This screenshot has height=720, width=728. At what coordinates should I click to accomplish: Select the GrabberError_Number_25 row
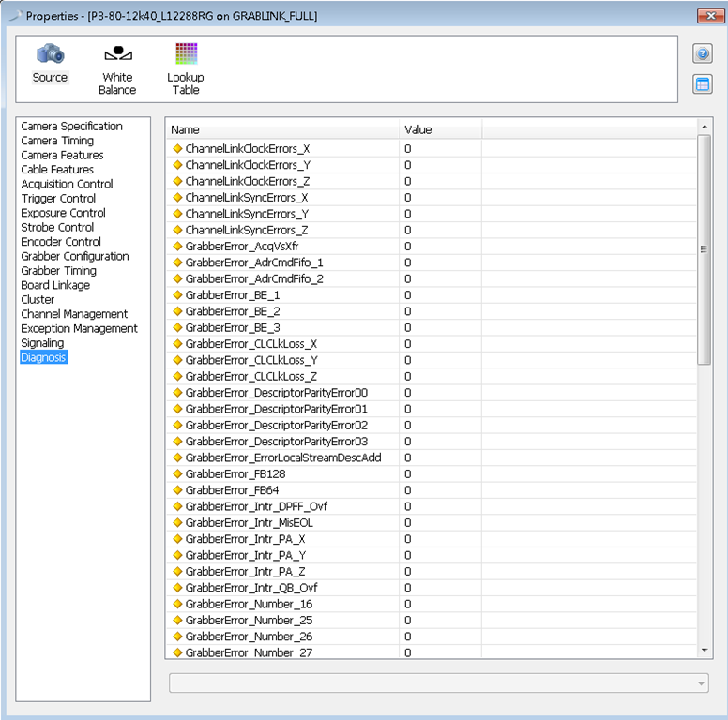pos(432,620)
